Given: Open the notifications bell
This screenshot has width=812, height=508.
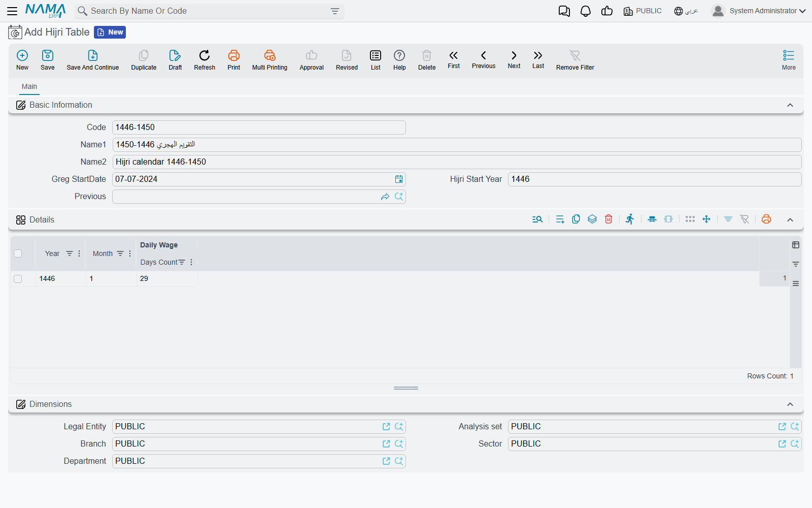Looking at the screenshot, I should (586, 11).
